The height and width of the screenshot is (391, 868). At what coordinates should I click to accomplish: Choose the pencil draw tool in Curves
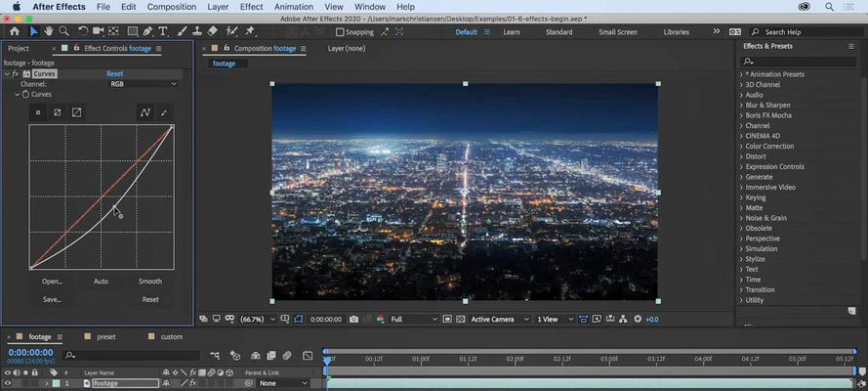[x=164, y=113]
